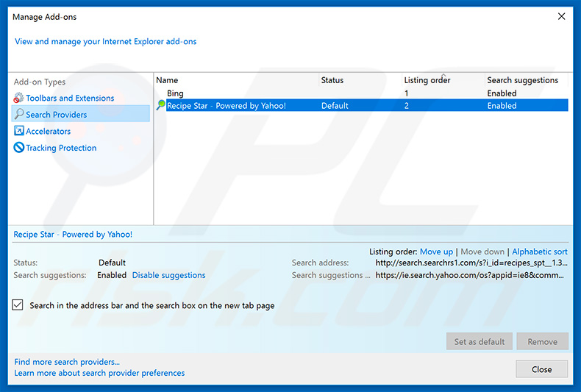581x392 pixels.
Task: Click the Default status cell of Recipe Star
Action: 335,106
